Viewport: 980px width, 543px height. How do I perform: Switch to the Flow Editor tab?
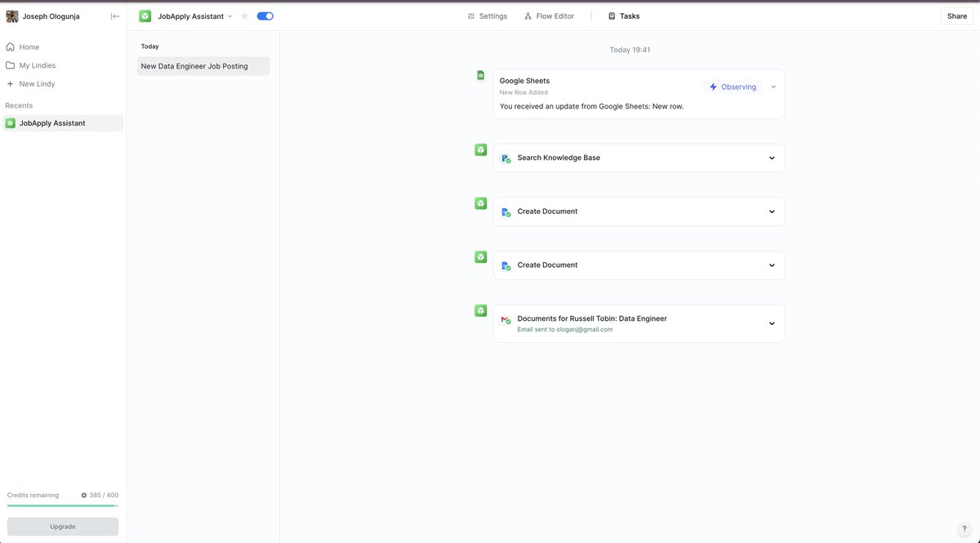tap(550, 16)
